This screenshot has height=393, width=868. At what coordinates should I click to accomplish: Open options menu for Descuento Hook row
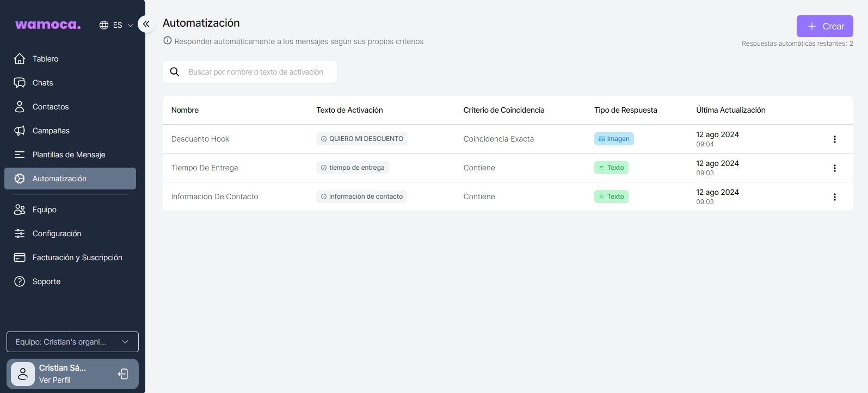pyautogui.click(x=834, y=139)
